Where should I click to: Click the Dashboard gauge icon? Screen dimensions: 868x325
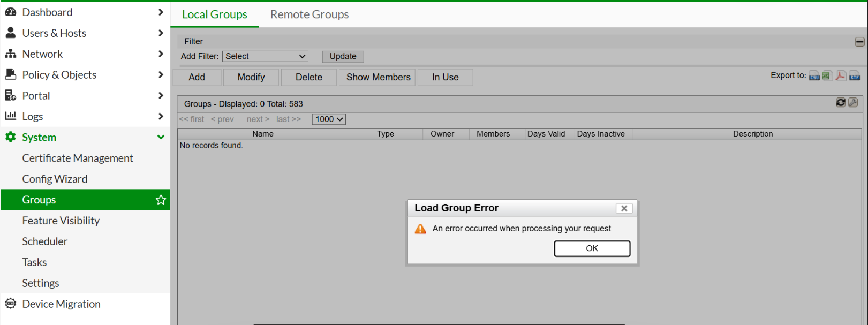coord(11,12)
